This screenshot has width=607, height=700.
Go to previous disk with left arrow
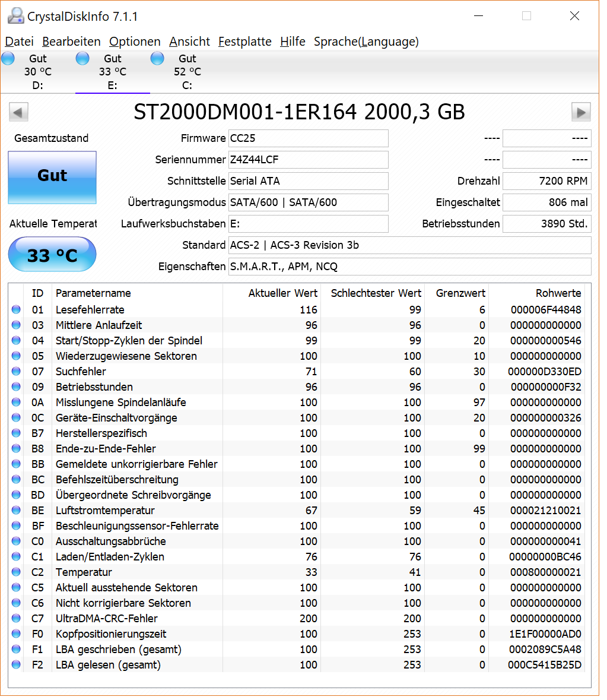[x=19, y=113]
